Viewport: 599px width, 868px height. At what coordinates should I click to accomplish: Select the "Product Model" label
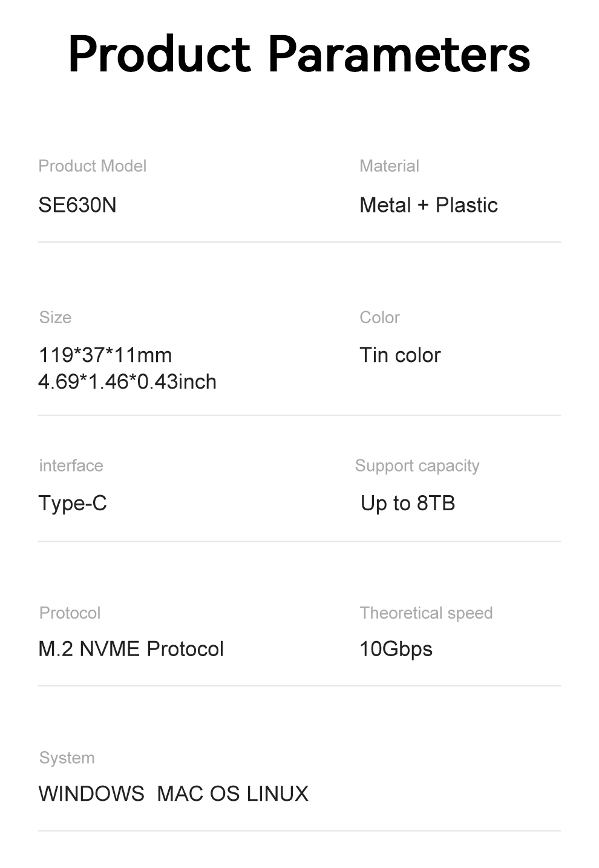point(92,166)
